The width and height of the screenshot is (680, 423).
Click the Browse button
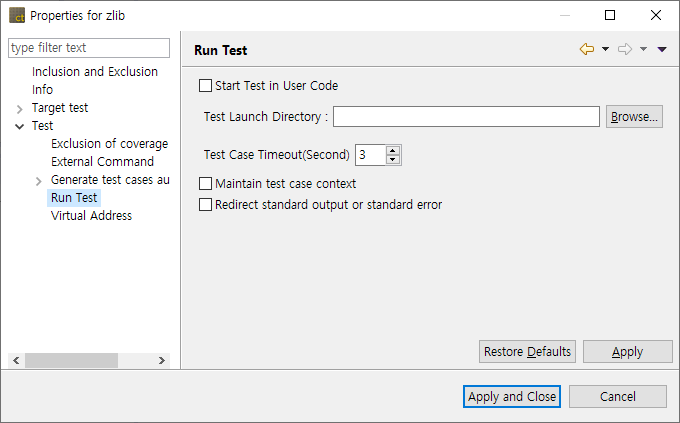point(634,117)
